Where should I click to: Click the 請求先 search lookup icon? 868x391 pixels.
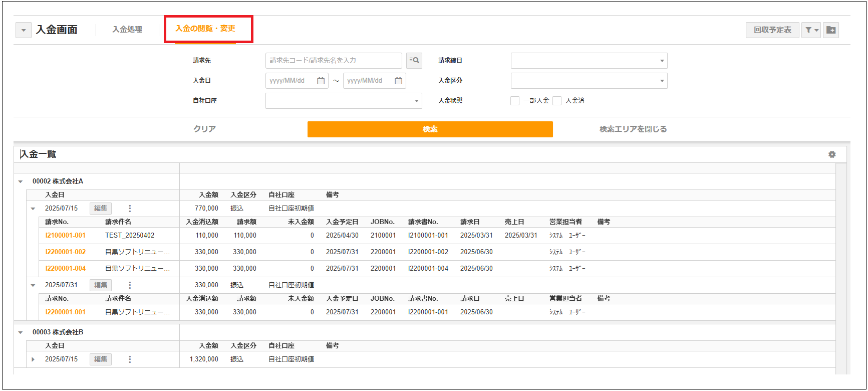(x=414, y=61)
